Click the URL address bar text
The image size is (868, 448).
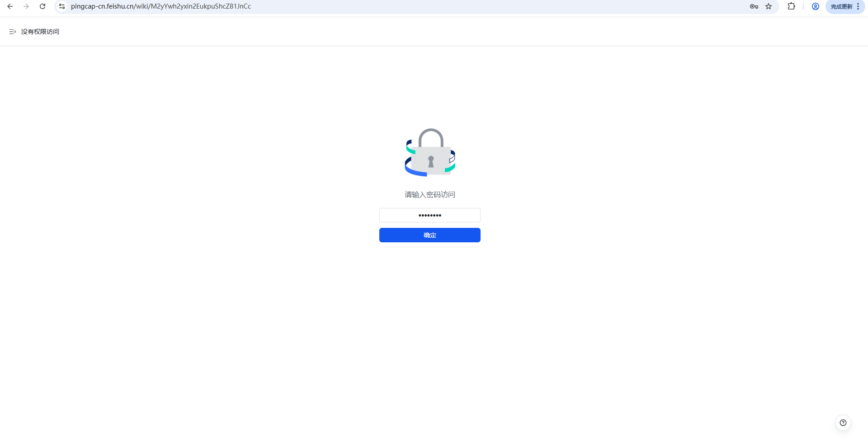[161, 6]
